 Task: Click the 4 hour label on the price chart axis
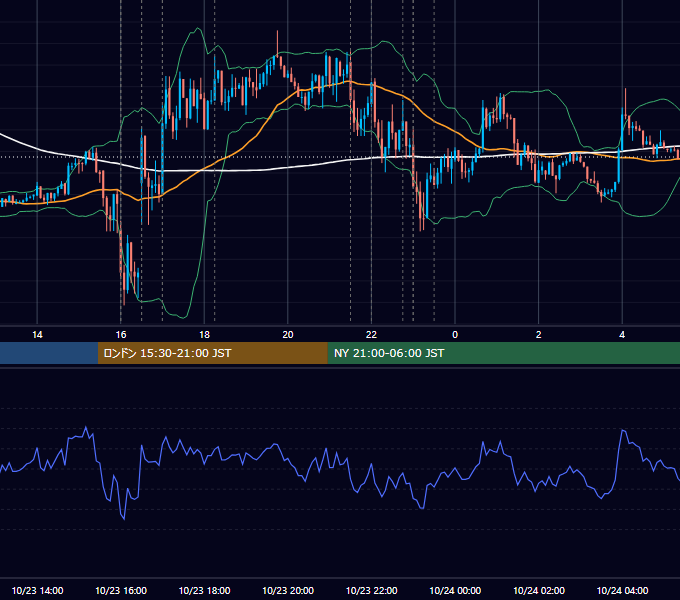(622, 335)
